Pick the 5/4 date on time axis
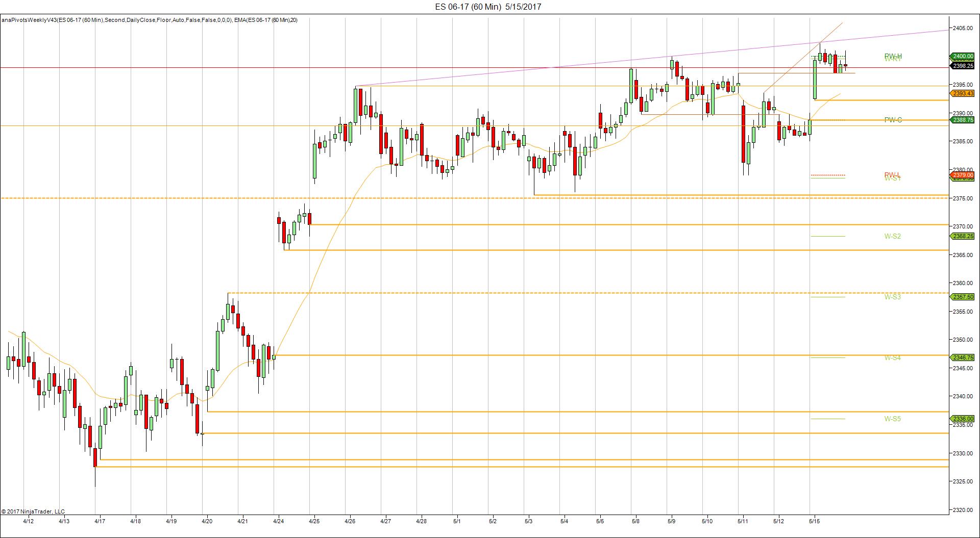Image resolution: width=980 pixels, height=538 pixels. [565, 521]
